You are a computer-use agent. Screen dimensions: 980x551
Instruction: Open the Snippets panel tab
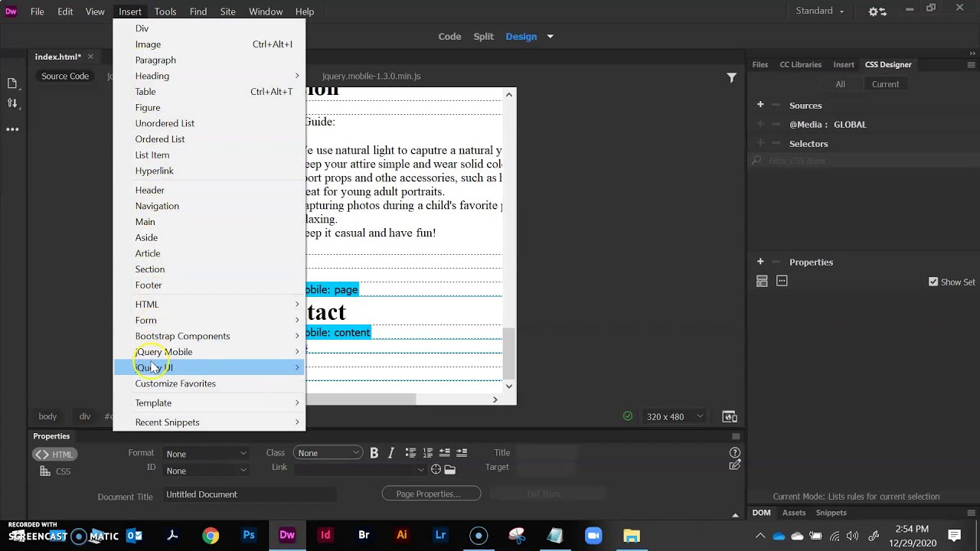831,513
